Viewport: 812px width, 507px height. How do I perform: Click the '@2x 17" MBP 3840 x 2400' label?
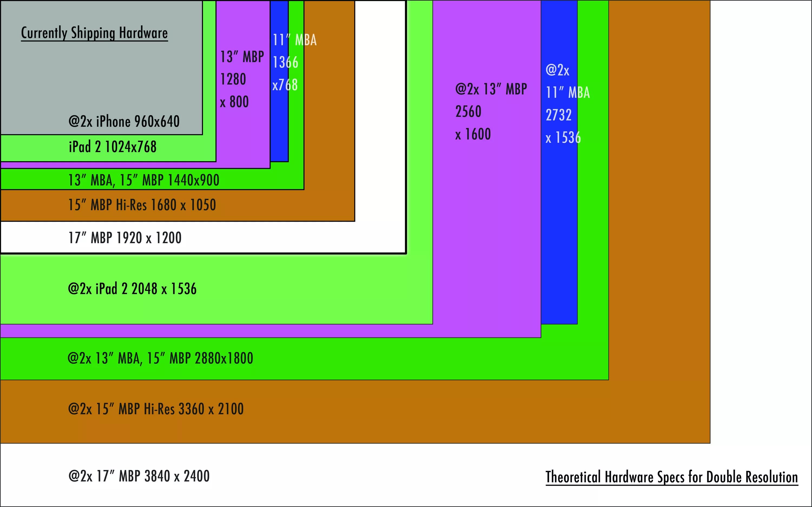(x=139, y=476)
